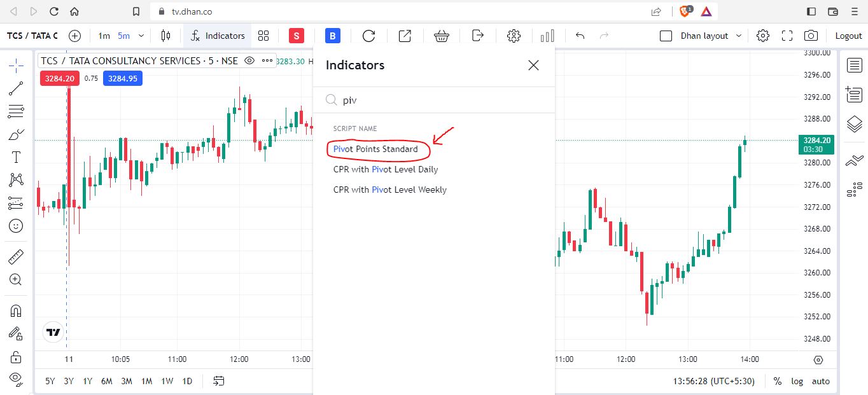Screen dimensions: 868x395
Task: Expand the Dhan layout dropdown
Action: [x=739, y=36]
